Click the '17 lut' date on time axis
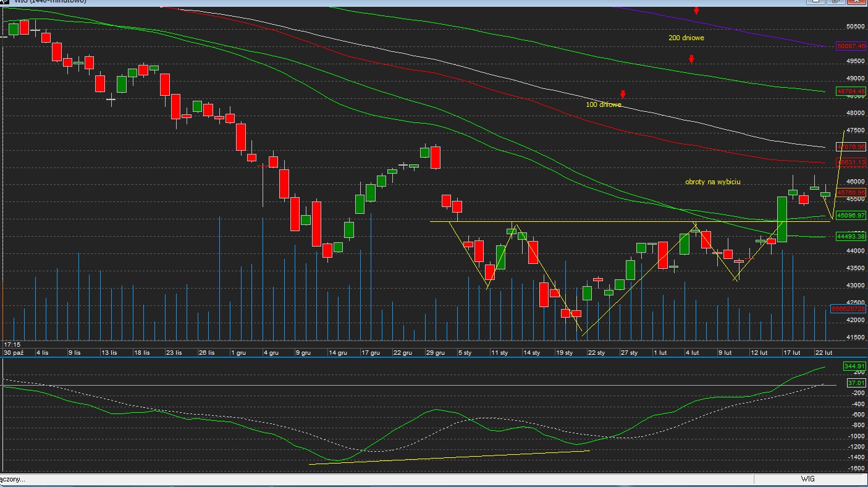 791,352
